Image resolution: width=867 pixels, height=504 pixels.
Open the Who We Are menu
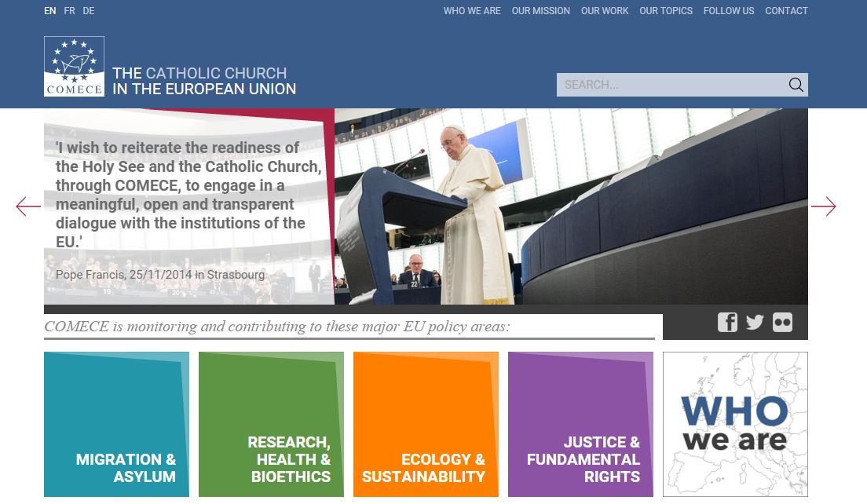pos(472,10)
